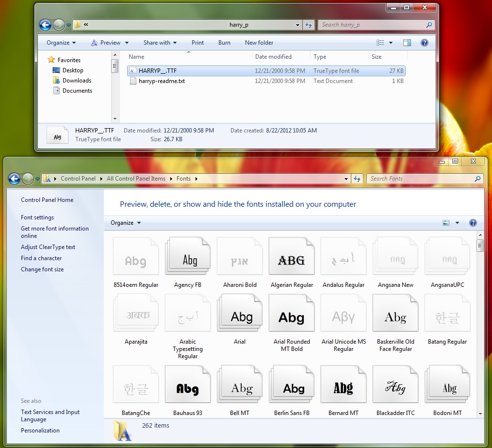This screenshot has height=448, width=492.
Task: Toggle the preview pane in the harry_p window
Action: pos(407,42)
